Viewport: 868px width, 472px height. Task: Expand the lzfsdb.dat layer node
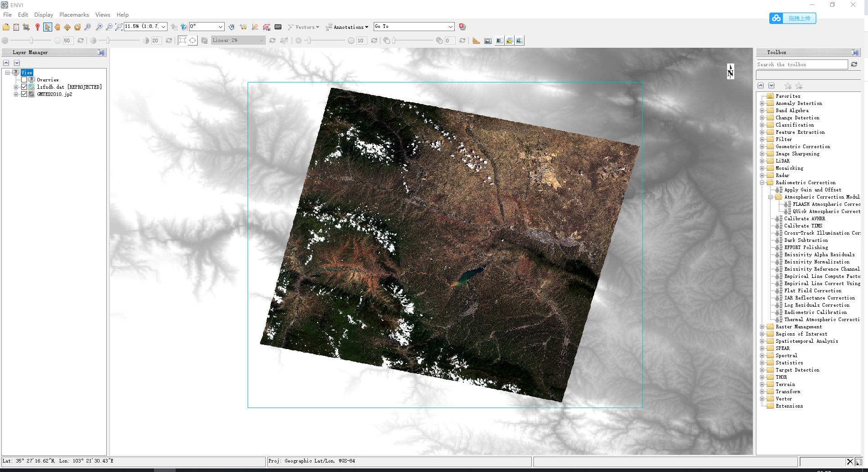tap(16, 87)
